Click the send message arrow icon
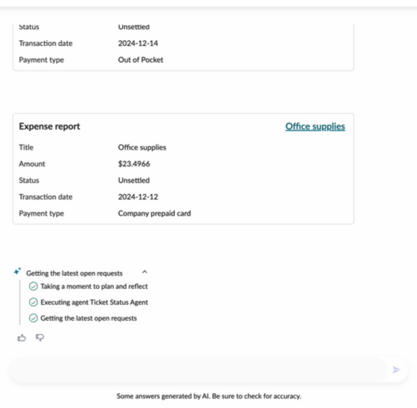Viewport: 417px width, 408px height. 396,370
